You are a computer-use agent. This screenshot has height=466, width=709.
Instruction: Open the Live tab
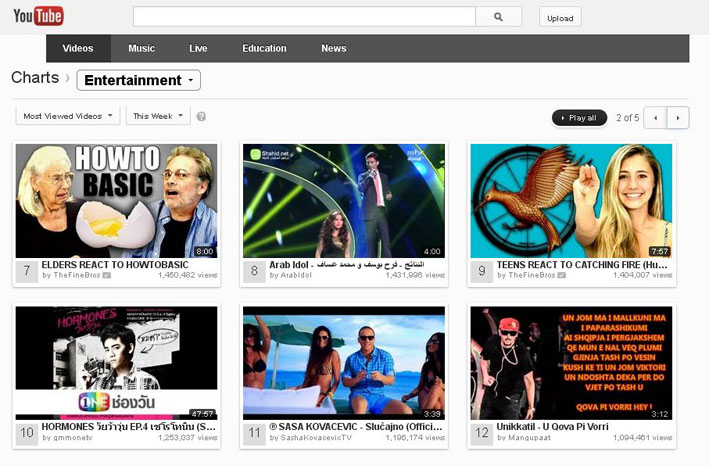coord(198,48)
